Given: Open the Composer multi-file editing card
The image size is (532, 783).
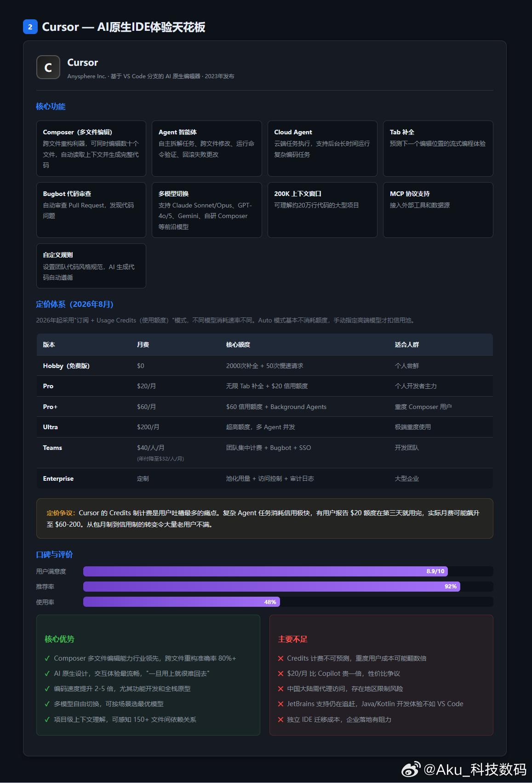Looking at the screenshot, I should pyautogui.click(x=91, y=149).
